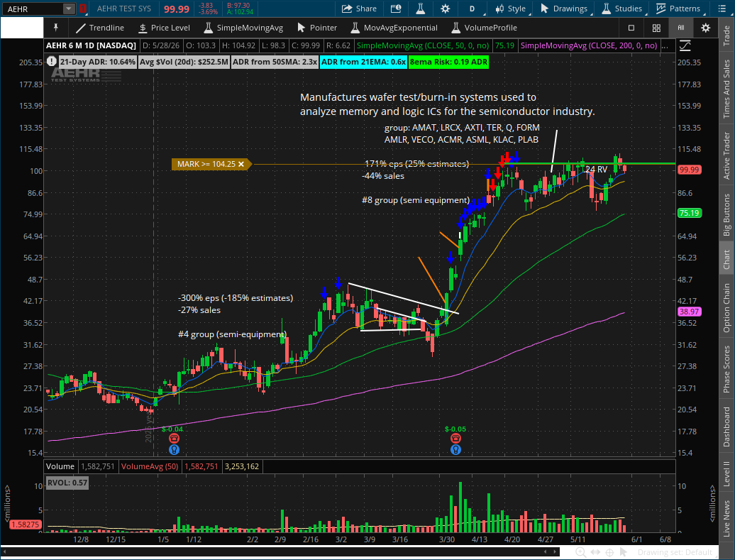Open the Live News sidebar tab
The width and height of the screenshot is (735, 560).
726,518
